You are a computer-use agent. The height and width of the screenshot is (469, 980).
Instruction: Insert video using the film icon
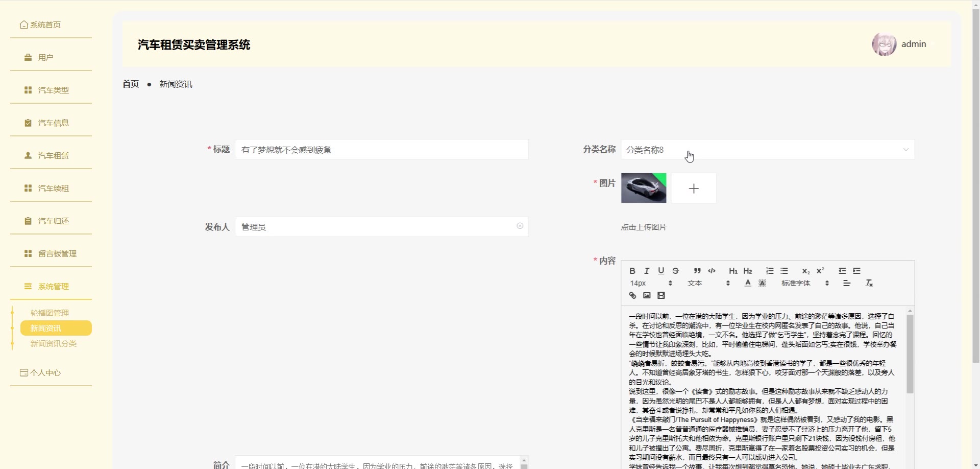tap(661, 295)
